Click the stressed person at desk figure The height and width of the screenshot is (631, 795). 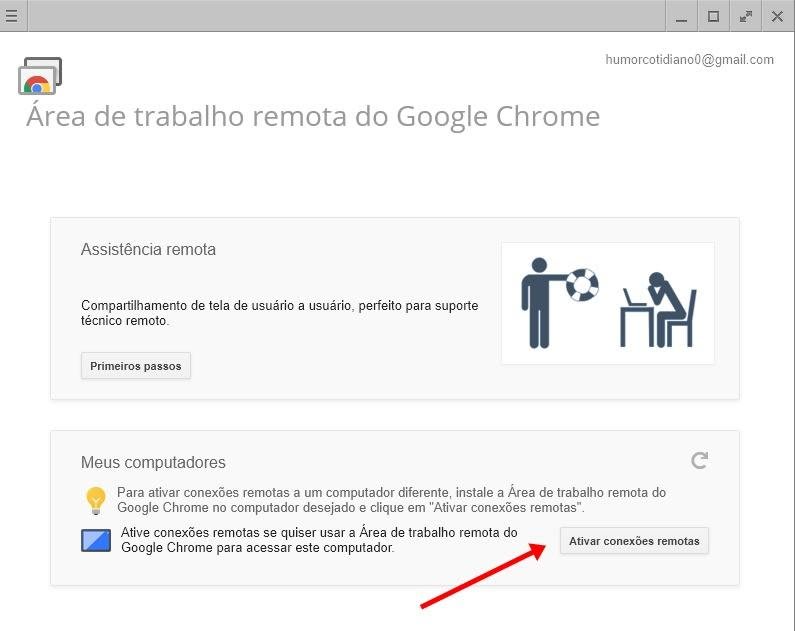pos(659,309)
